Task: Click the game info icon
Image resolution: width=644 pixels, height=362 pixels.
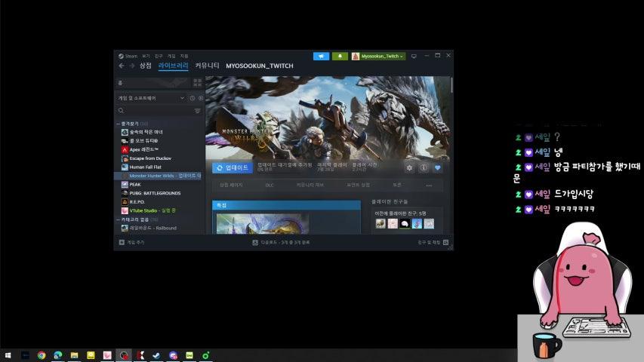Action: pos(424,167)
